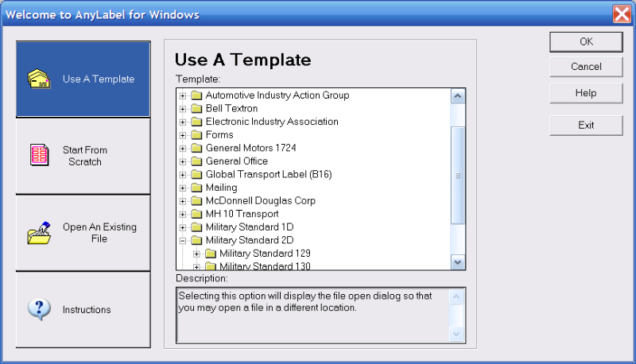636x364 pixels.
Task: Click the Start From Scratch pink sheet icon
Action: tap(39, 155)
